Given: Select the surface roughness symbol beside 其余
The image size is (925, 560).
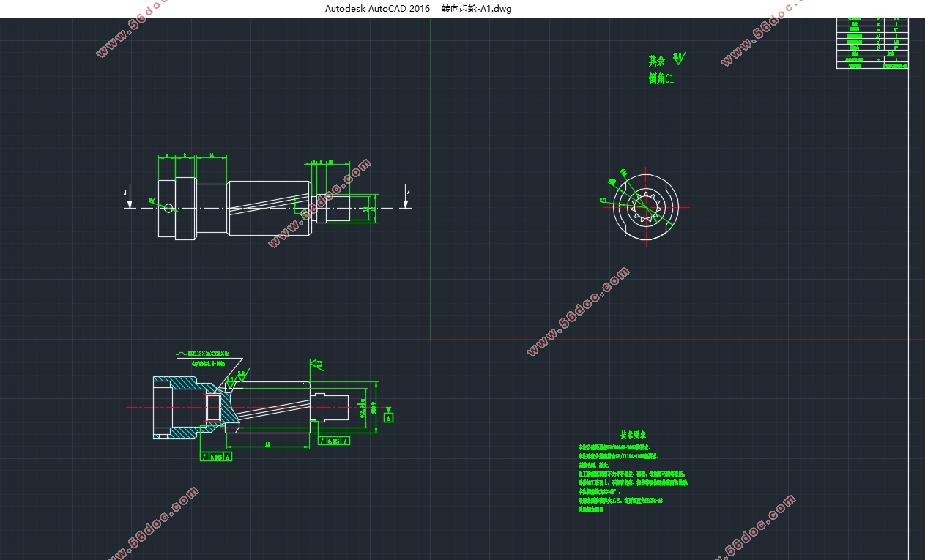Looking at the screenshot, I should [679, 58].
